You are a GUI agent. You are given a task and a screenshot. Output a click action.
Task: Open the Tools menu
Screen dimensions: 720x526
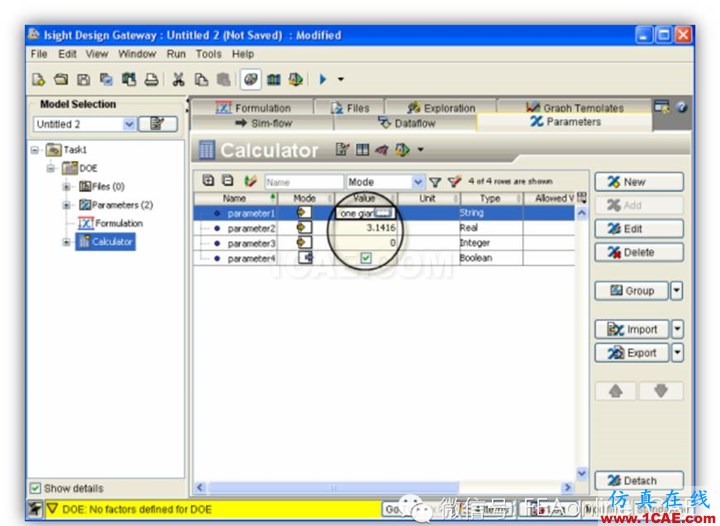point(208,54)
